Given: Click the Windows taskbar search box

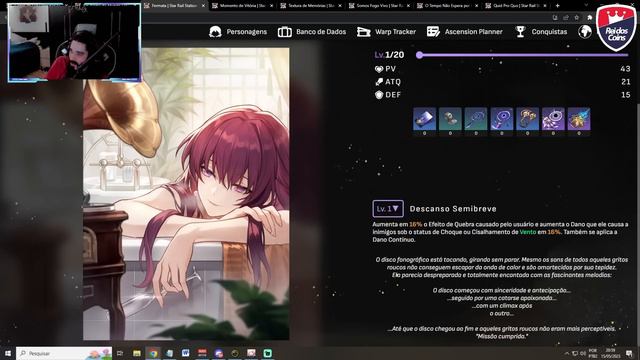Looking at the screenshot, I should pyautogui.click(x=64, y=353).
